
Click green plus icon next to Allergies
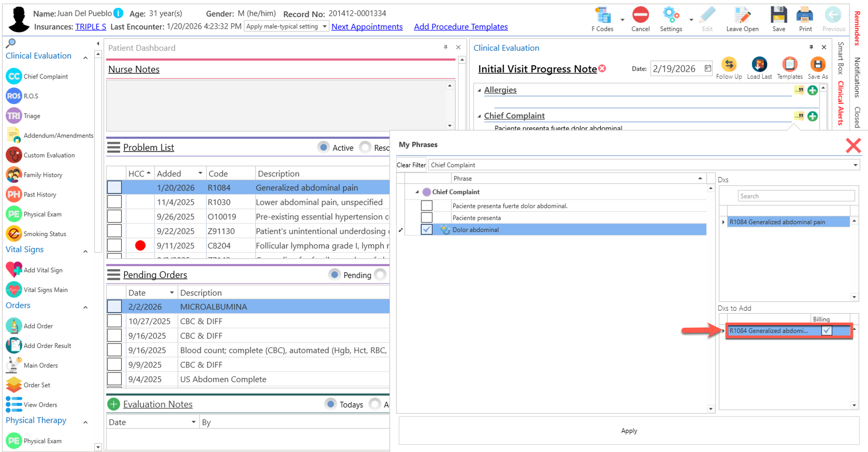(x=812, y=90)
